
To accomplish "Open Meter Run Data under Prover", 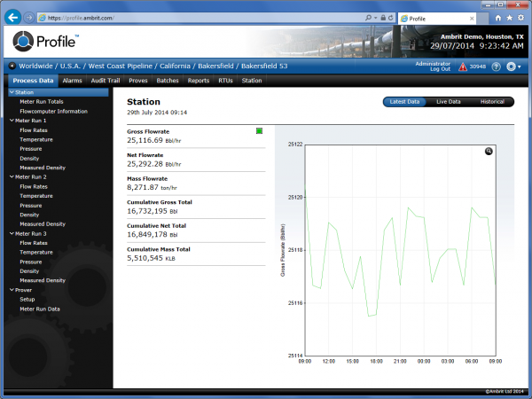I will click(x=40, y=309).
